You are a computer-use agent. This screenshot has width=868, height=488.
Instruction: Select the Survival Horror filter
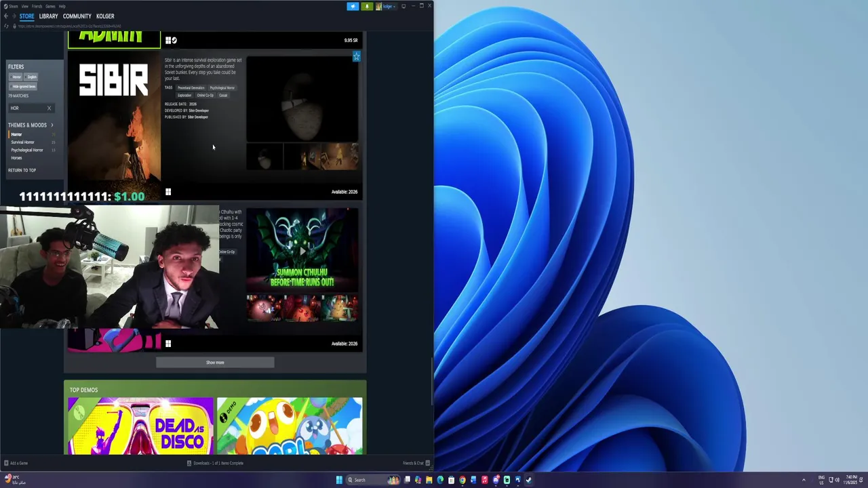[x=22, y=142]
